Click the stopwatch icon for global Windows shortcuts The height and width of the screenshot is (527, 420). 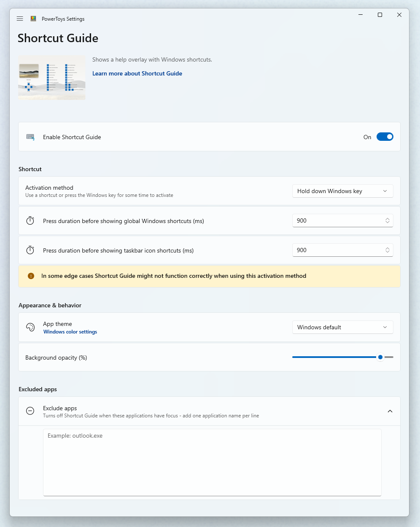[x=30, y=220]
